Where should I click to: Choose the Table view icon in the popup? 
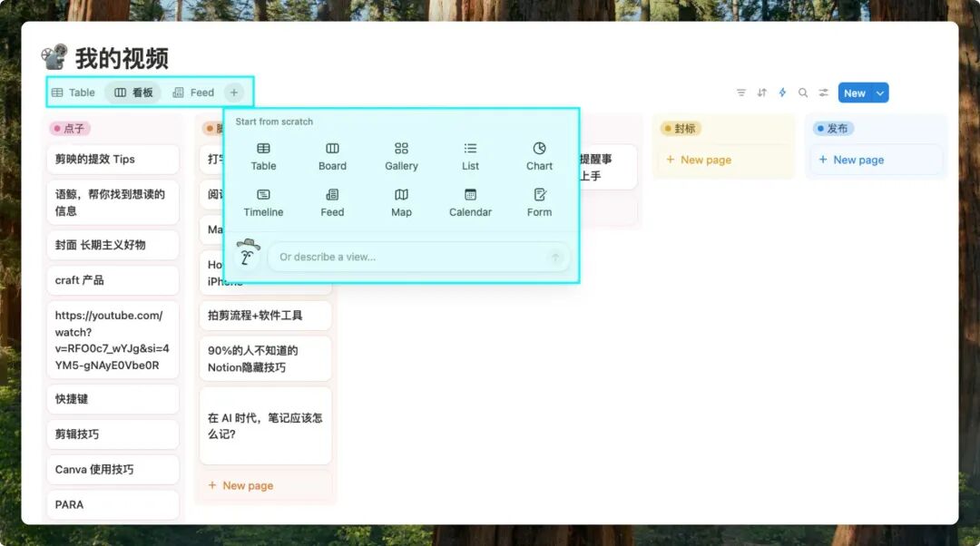pos(263,149)
